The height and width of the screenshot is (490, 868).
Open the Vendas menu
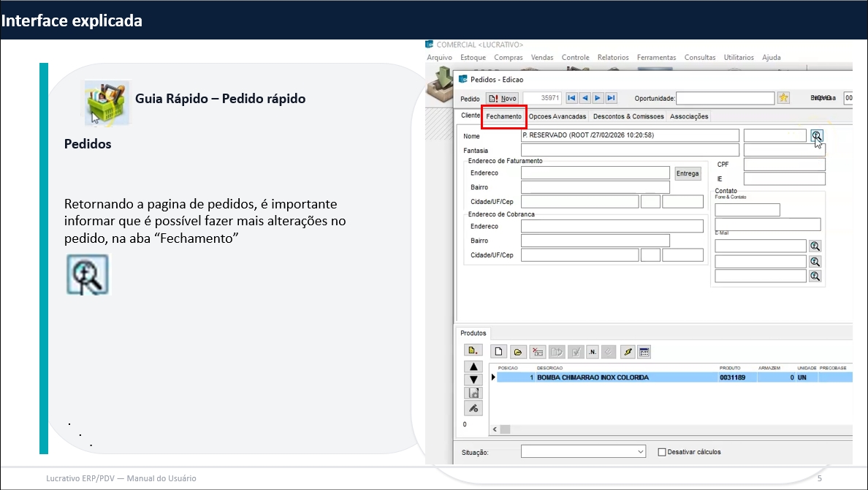pyautogui.click(x=542, y=57)
